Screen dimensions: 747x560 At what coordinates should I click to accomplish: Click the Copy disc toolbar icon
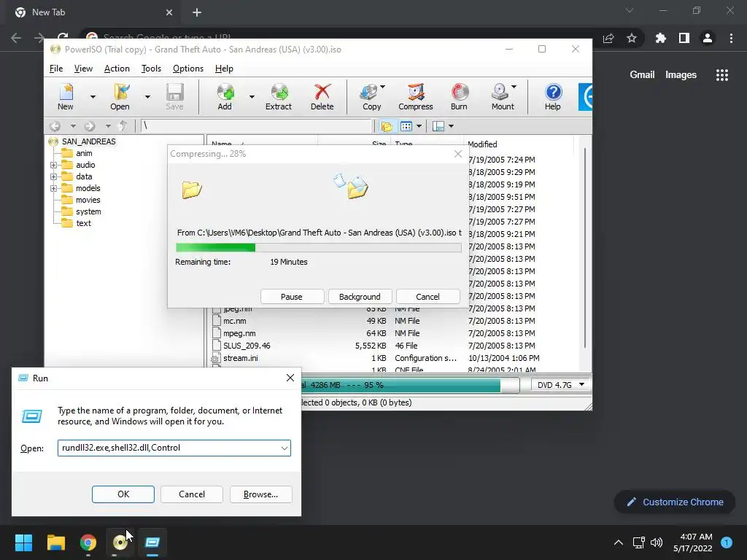point(371,97)
